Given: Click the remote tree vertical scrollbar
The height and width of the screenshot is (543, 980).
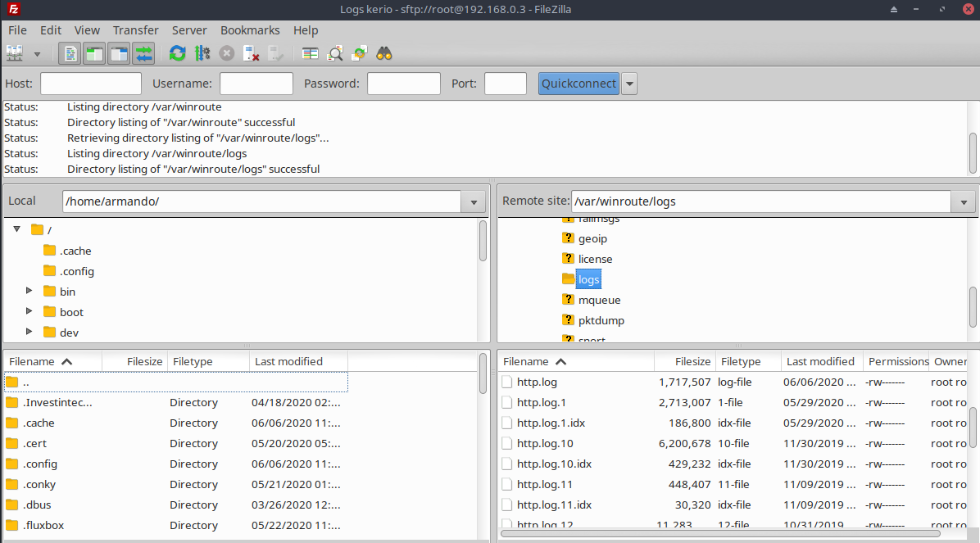Looking at the screenshot, I should (973, 306).
